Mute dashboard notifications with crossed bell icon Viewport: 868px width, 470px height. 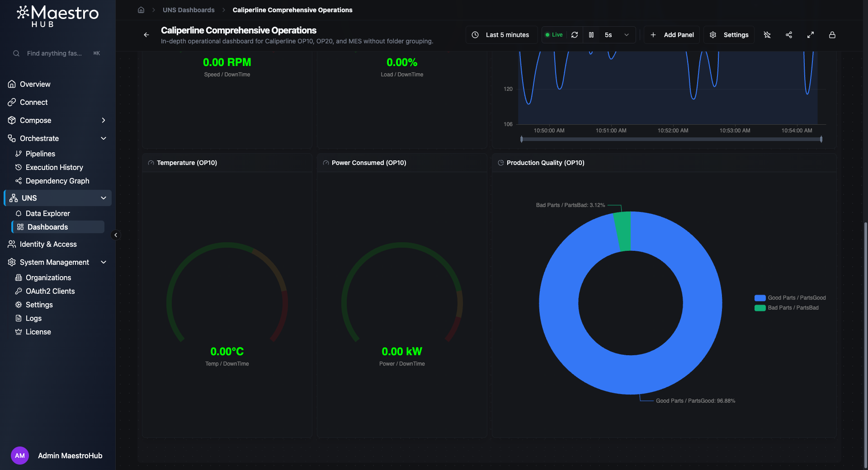767,35
